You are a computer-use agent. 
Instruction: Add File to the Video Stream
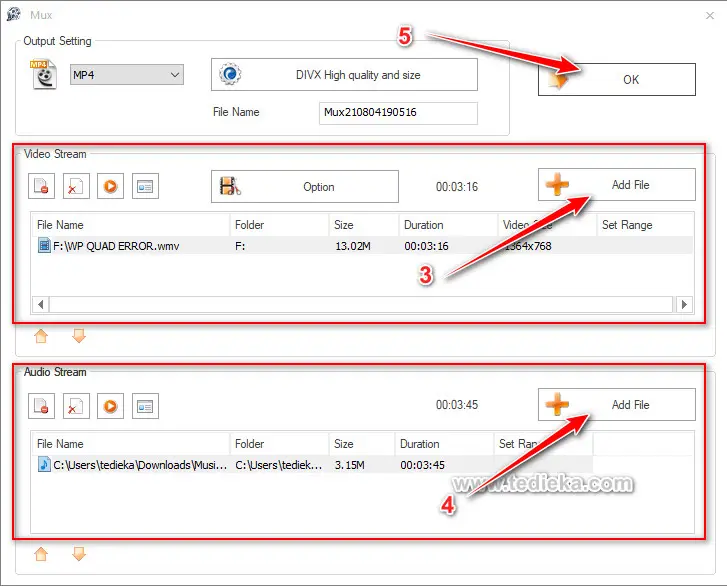coord(617,185)
